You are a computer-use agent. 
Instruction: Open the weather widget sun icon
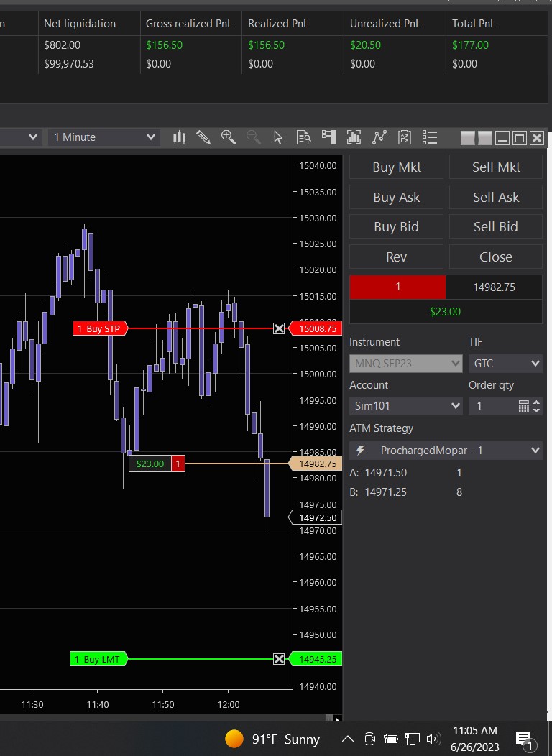pyautogui.click(x=234, y=739)
